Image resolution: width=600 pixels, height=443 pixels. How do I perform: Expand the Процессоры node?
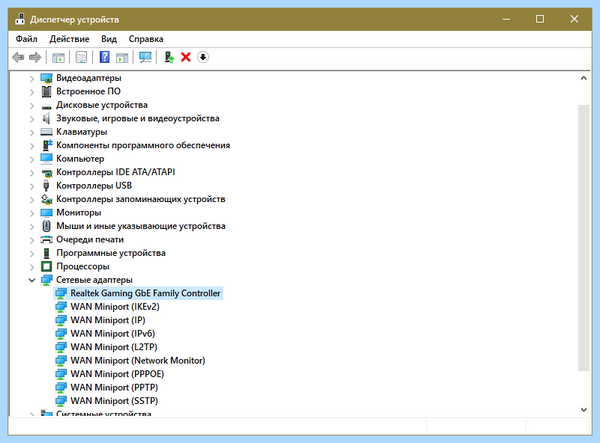32,267
